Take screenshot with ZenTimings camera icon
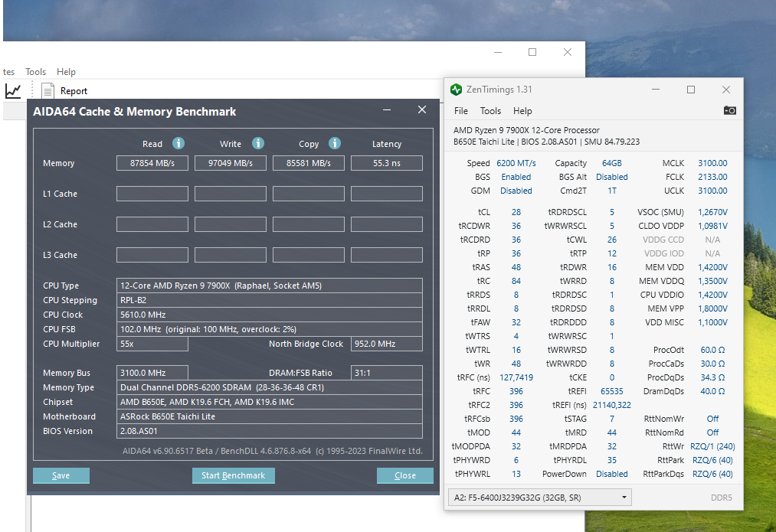This screenshot has width=776, height=532. point(729,110)
